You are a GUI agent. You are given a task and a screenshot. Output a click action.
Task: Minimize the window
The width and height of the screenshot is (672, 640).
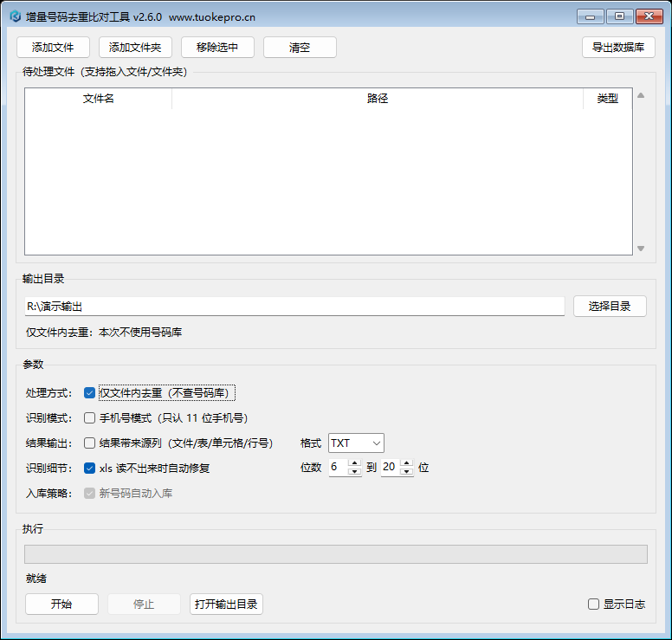[590, 16]
